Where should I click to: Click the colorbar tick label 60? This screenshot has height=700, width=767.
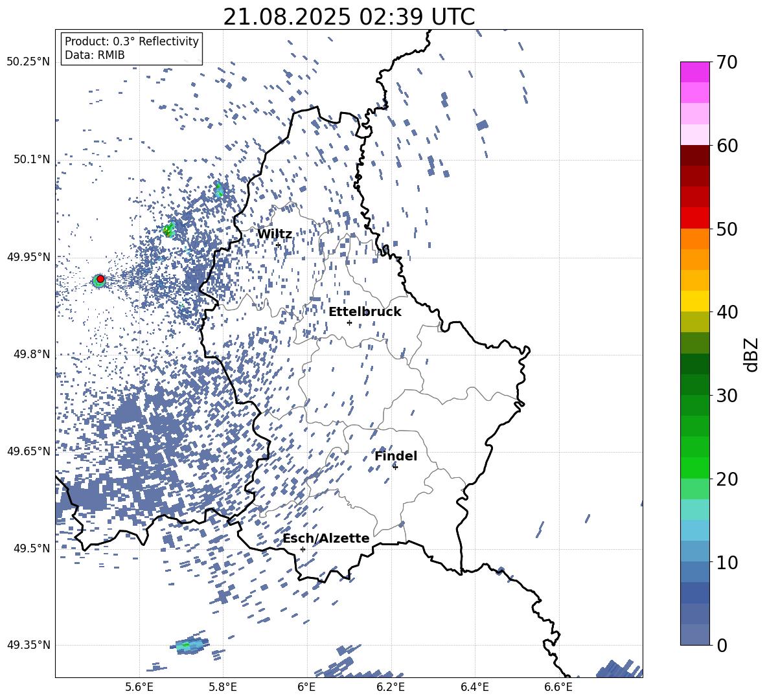(727, 146)
